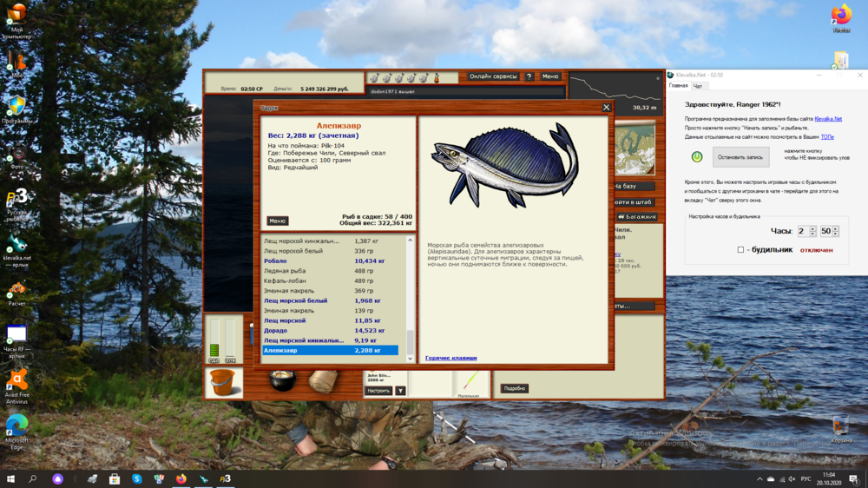Enable the будильник alarm checkbox
The width and height of the screenshot is (868, 488).
click(740, 250)
